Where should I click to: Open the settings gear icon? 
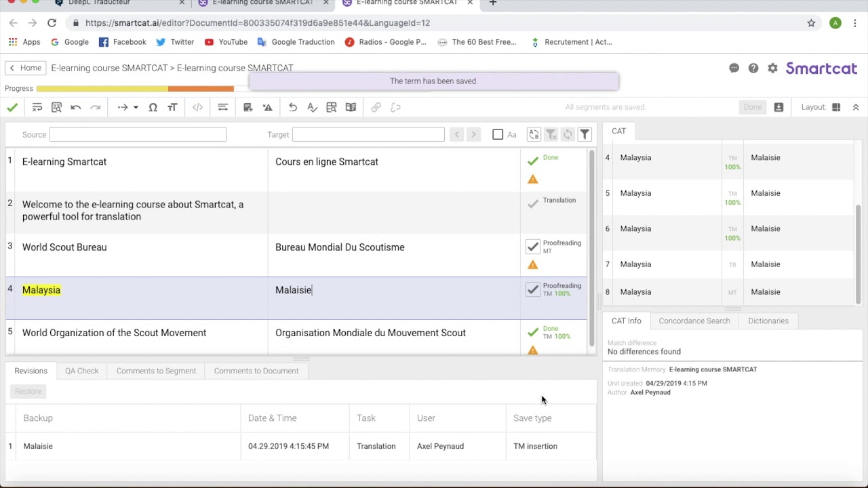tap(772, 68)
